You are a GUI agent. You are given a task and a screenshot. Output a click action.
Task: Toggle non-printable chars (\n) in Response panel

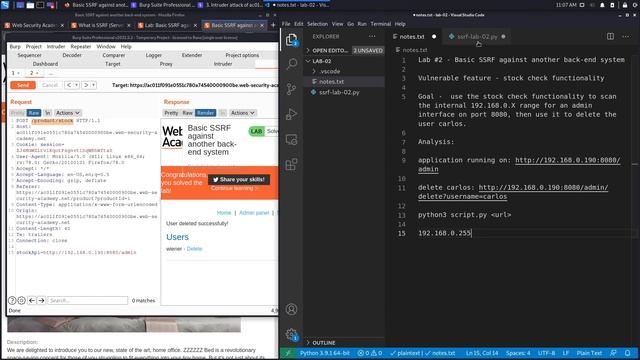222,113
